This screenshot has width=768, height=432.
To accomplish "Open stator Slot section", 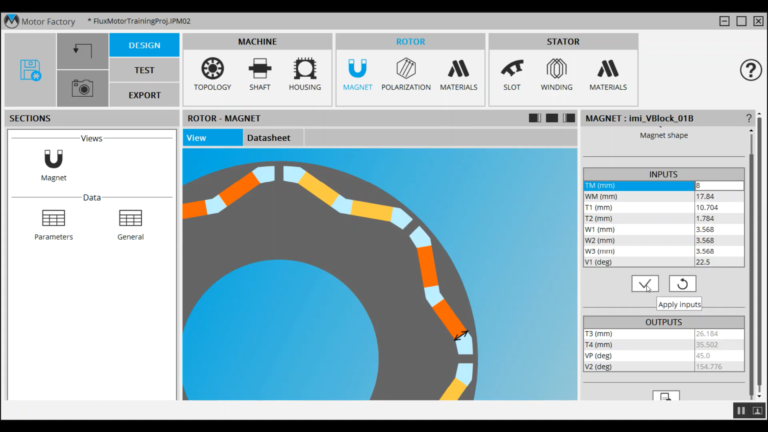I will (512, 74).
